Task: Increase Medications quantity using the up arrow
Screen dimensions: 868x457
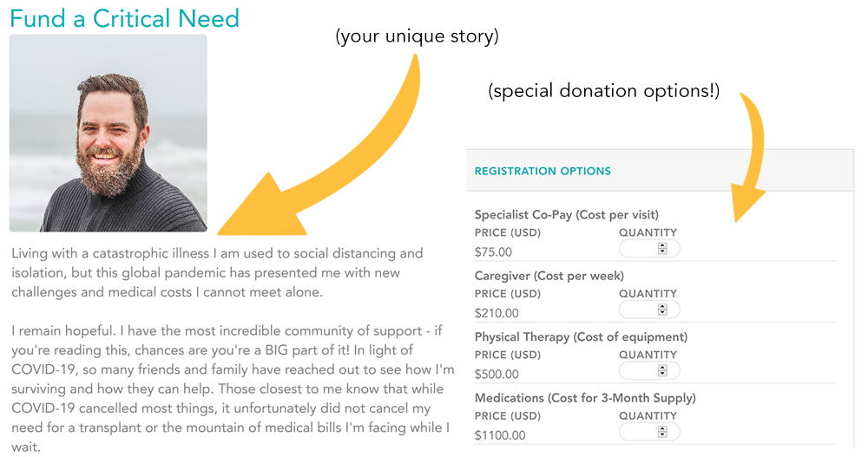Action: coord(662,429)
